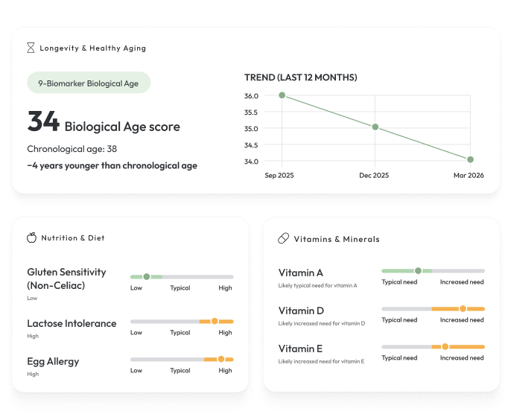This screenshot has height=420, width=511.
Task: Select the 9-Biomarker Biological Age pill
Action: click(x=89, y=83)
